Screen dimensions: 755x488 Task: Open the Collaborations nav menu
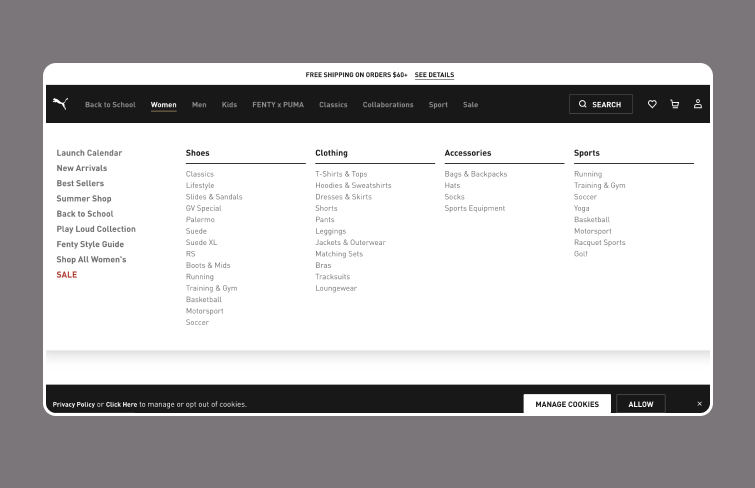tap(388, 105)
